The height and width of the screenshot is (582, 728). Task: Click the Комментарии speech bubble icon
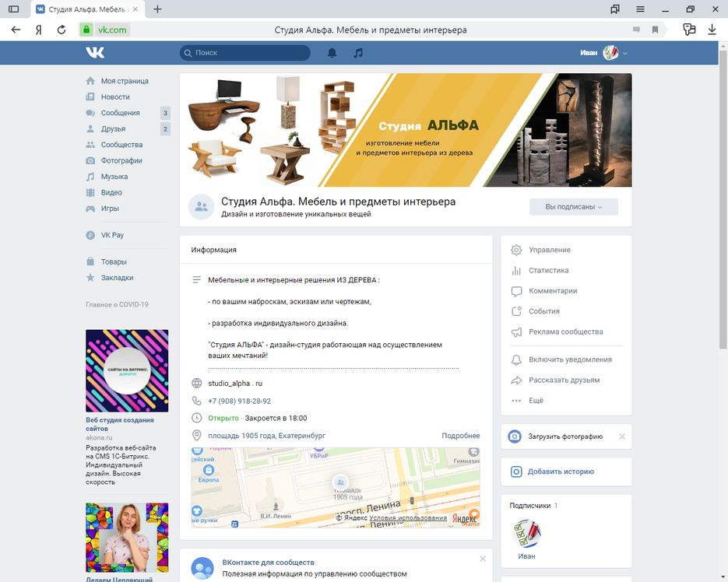516,291
